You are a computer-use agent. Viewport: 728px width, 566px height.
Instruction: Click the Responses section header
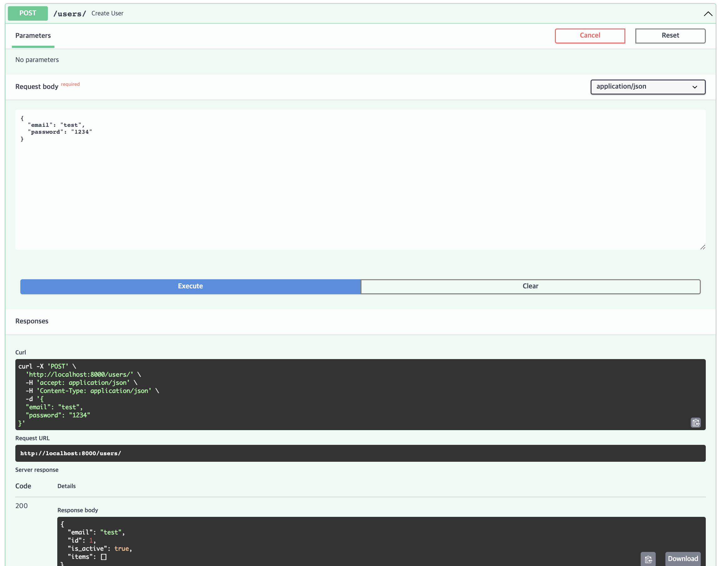tap(32, 321)
